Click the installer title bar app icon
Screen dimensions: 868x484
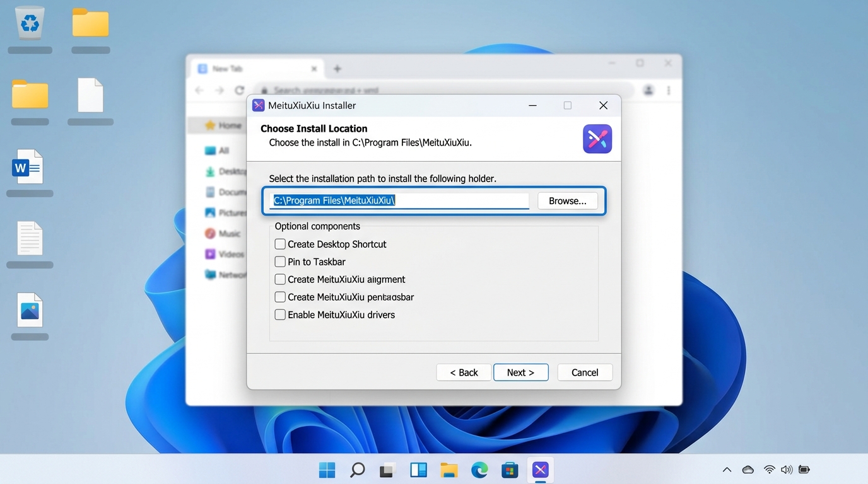pos(258,105)
